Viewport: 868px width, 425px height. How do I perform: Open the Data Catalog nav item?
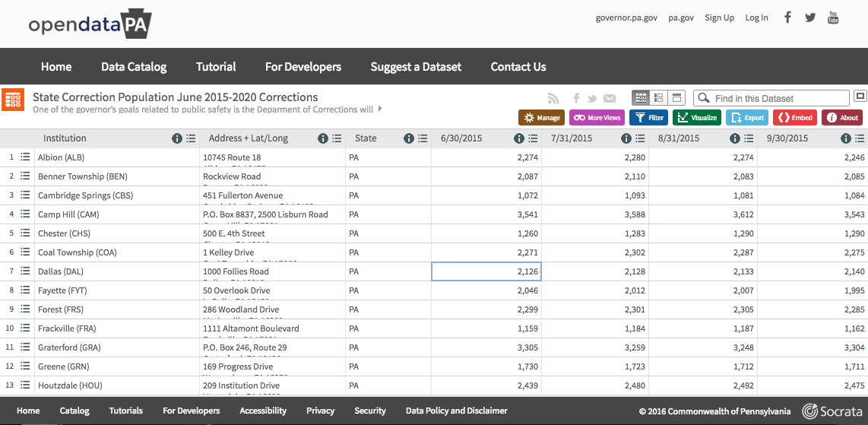coord(134,67)
